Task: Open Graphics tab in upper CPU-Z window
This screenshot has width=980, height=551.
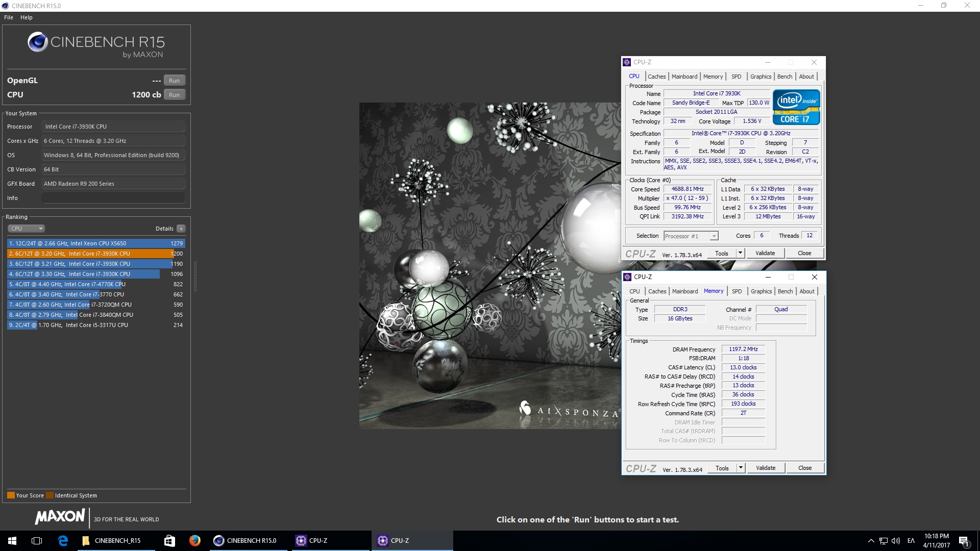Action: coord(761,77)
